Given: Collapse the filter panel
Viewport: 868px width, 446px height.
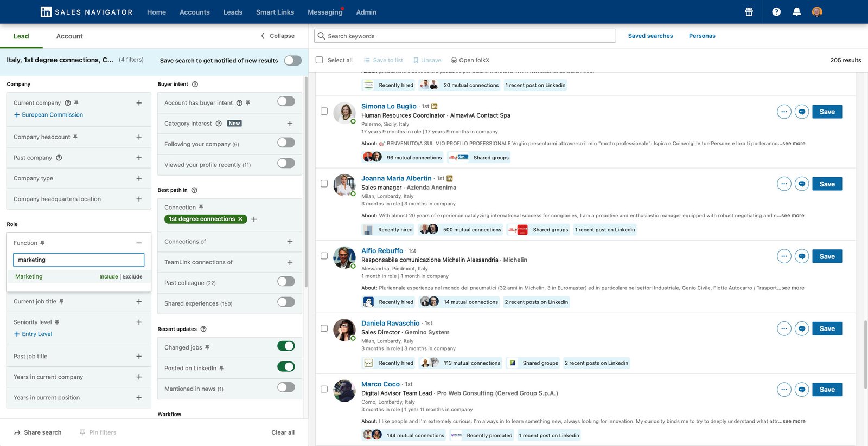Looking at the screenshot, I should (278, 36).
